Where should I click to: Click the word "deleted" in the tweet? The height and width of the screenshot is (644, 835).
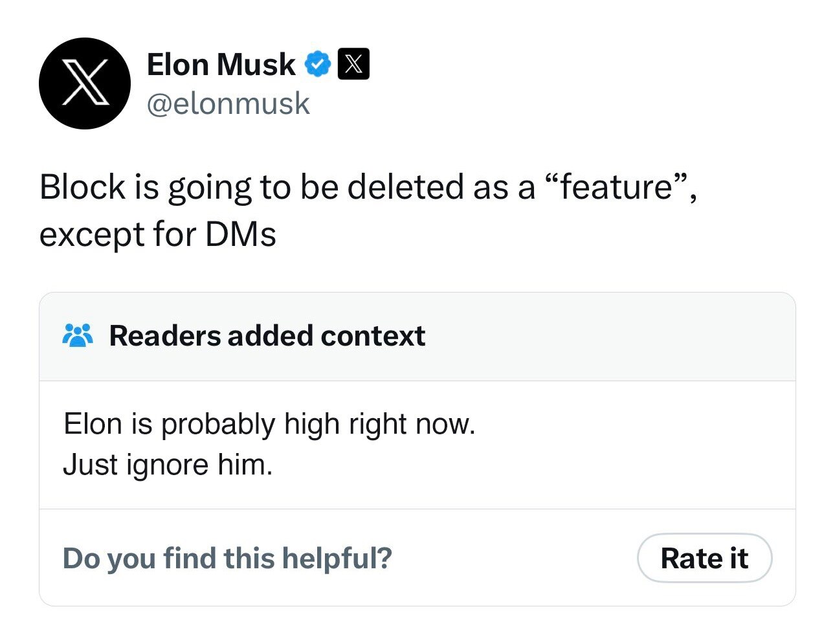point(405,187)
